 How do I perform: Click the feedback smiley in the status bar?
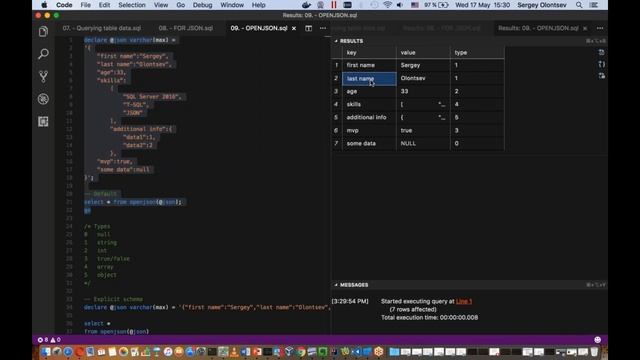(598, 340)
